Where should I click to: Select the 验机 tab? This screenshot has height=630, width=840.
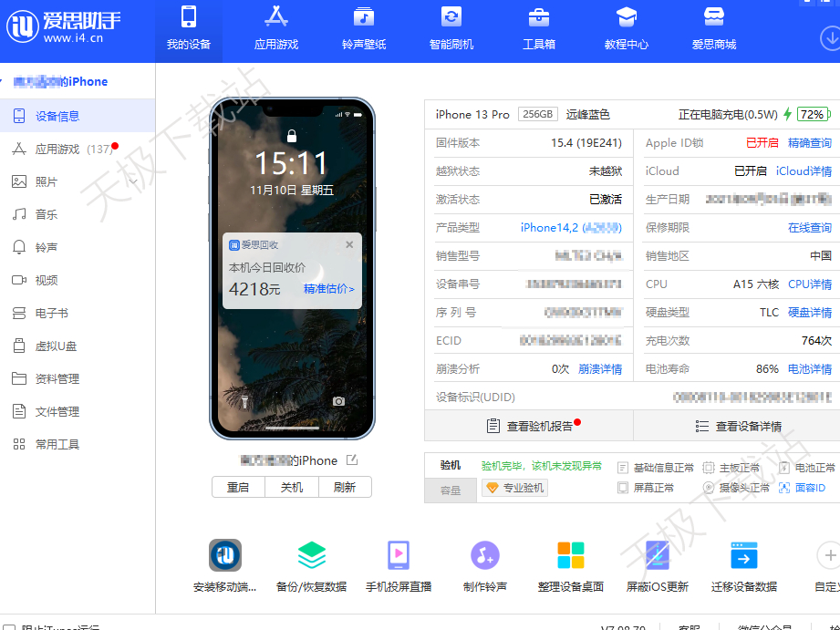(x=450, y=465)
